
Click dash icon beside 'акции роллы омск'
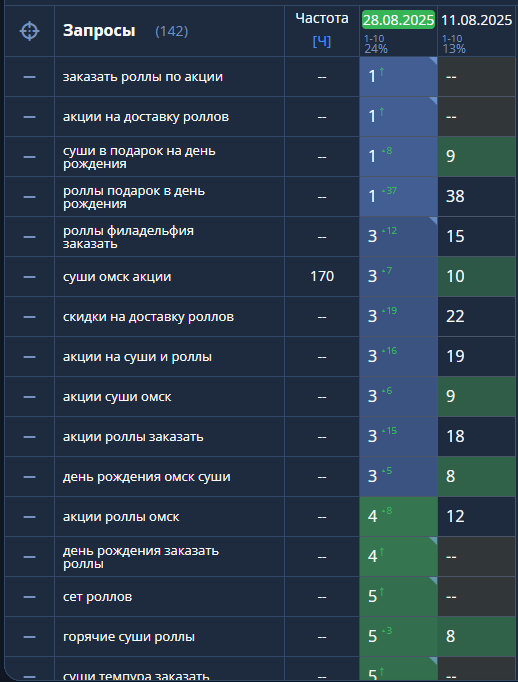30,517
